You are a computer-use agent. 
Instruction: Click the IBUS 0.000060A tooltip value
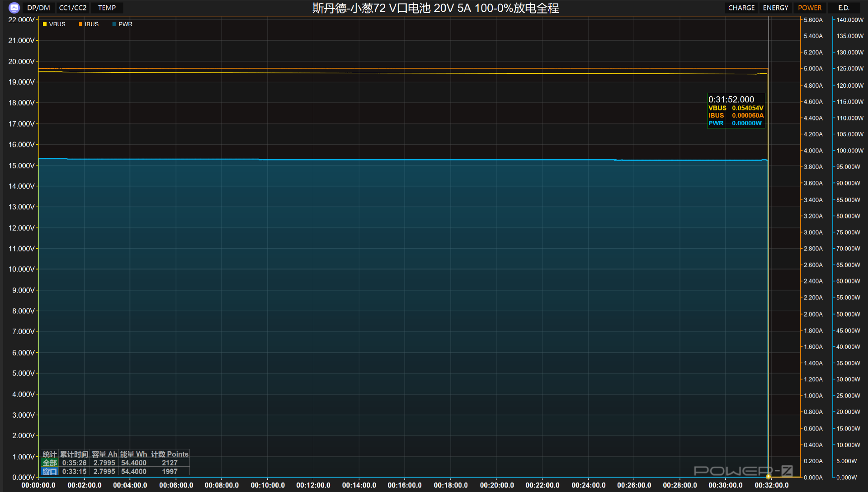(x=748, y=115)
